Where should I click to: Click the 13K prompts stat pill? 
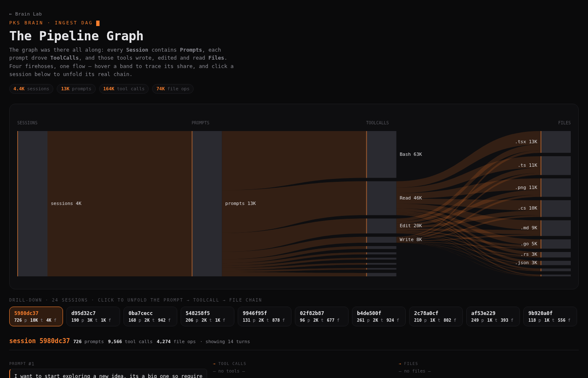tap(76, 89)
